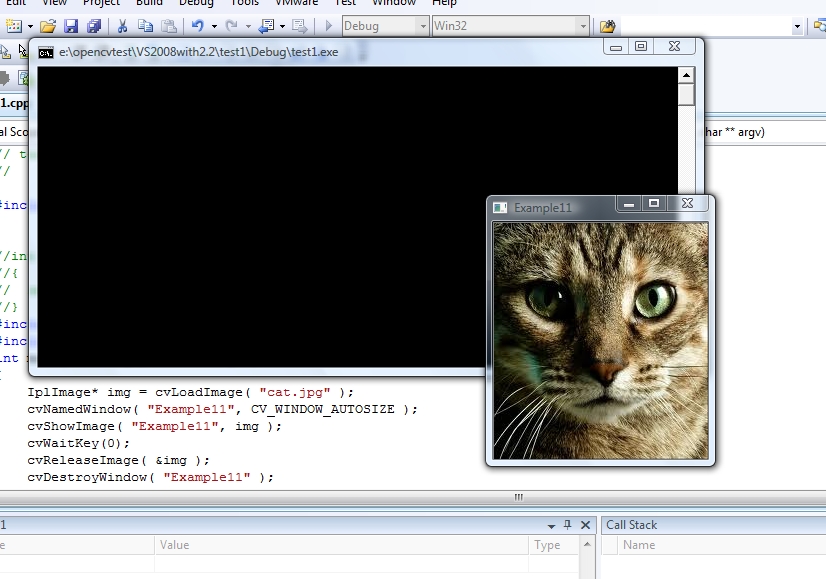Click the Cut scissors icon
This screenshot has width=826, height=579.
pos(122,26)
